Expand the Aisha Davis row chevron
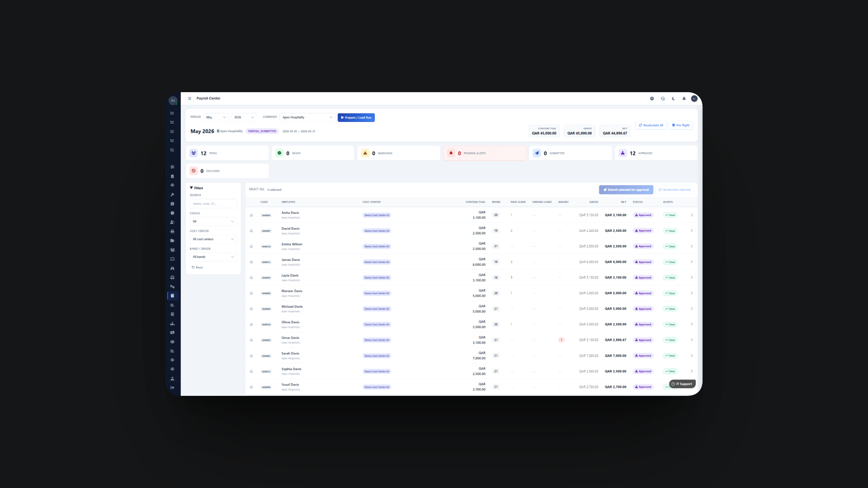This screenshot has width=868, height=488. point(692,215)
